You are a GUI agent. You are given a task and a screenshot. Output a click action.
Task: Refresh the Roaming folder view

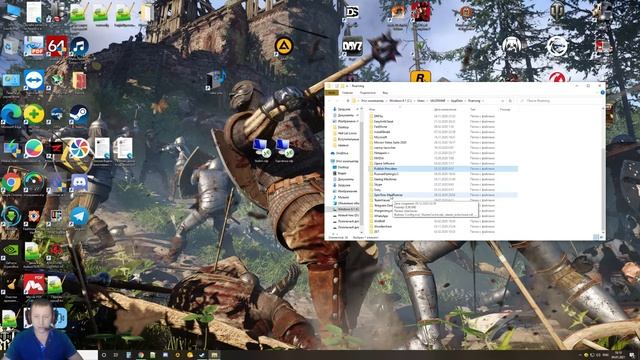coord(510,100)
